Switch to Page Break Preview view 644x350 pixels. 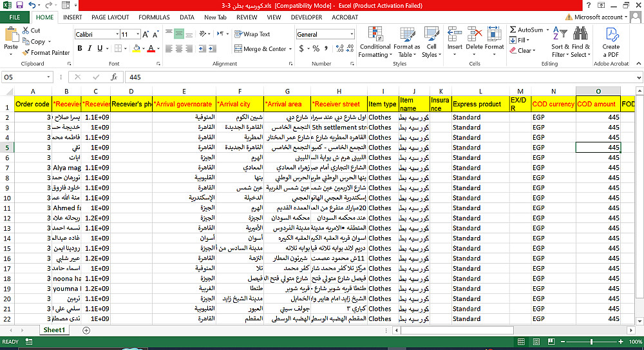[x=551, y=342]
